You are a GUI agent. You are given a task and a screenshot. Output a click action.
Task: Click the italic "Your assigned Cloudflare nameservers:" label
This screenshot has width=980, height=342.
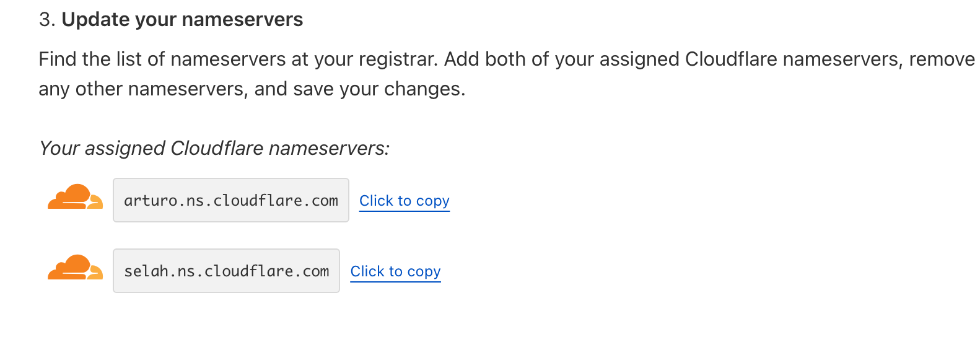[214, 149]
